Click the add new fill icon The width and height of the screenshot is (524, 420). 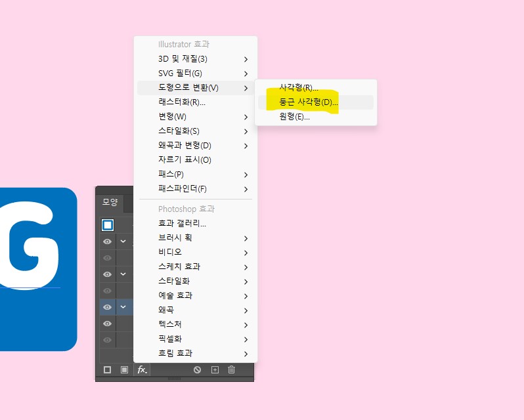(124, 369)
